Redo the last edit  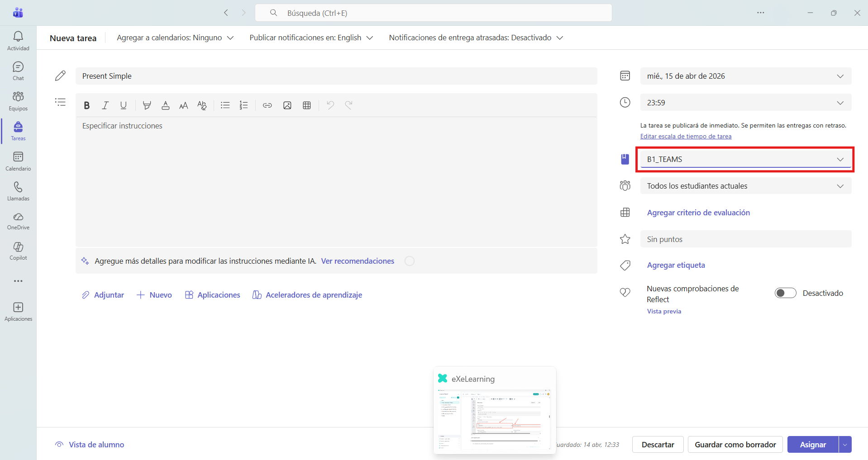(x=348, y=105)
